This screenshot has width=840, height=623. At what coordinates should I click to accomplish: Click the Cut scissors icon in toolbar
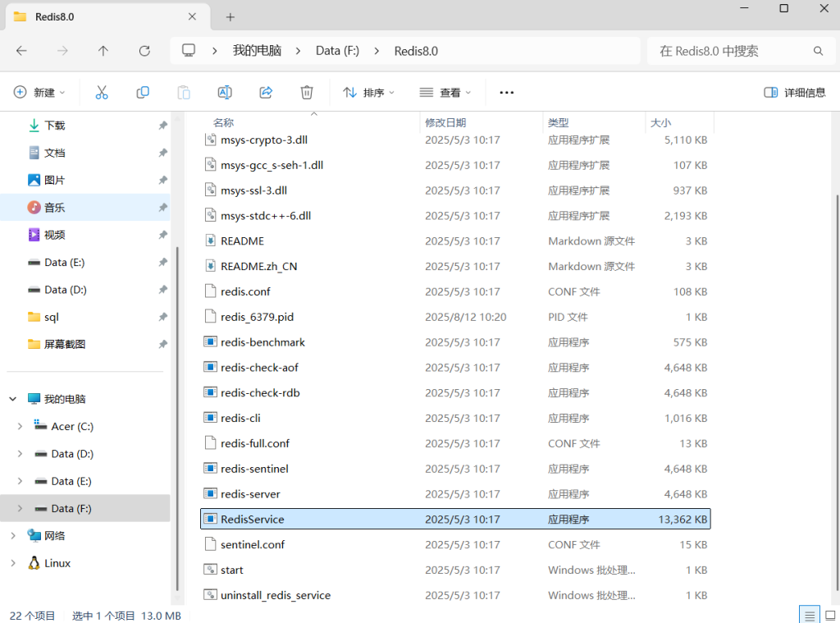click(102, 93)
